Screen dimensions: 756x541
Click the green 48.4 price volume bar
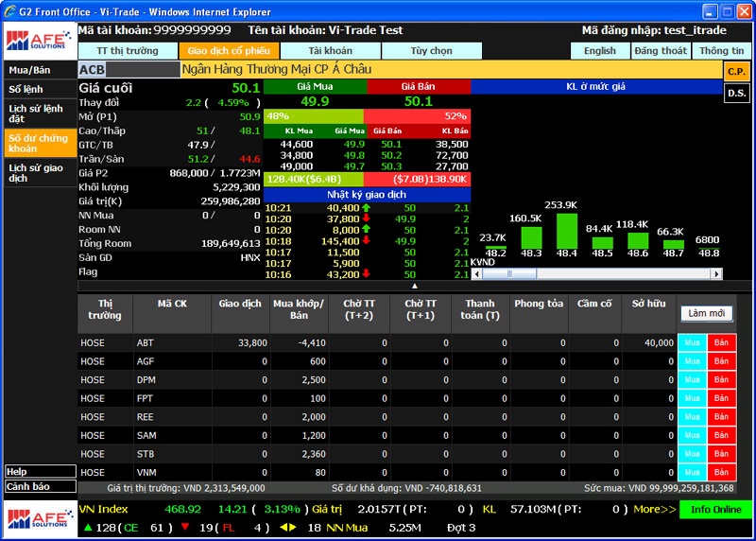pyautogui.click(x=566, y=230)
